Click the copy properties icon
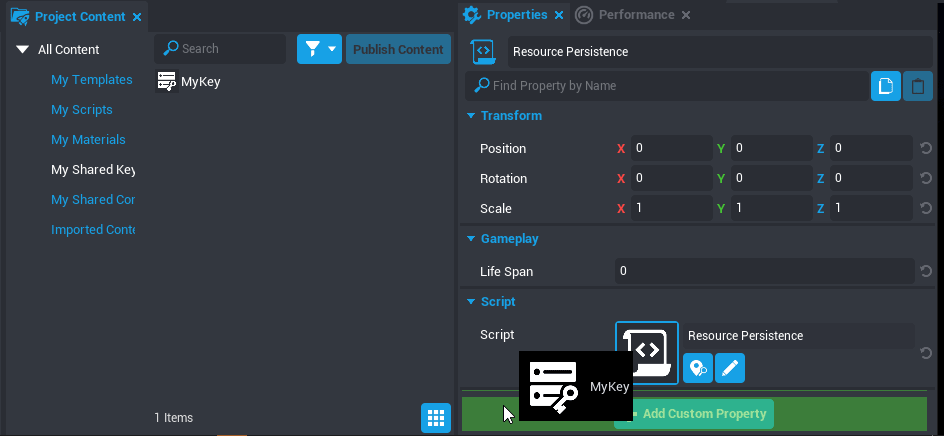 point(885,86)
